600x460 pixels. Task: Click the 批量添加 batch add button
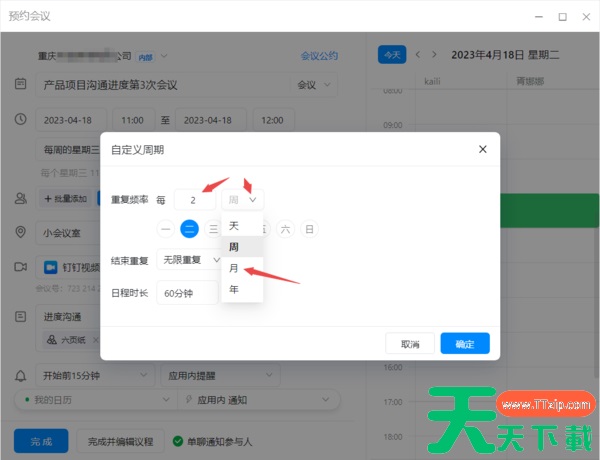click(x=65, y=199)
